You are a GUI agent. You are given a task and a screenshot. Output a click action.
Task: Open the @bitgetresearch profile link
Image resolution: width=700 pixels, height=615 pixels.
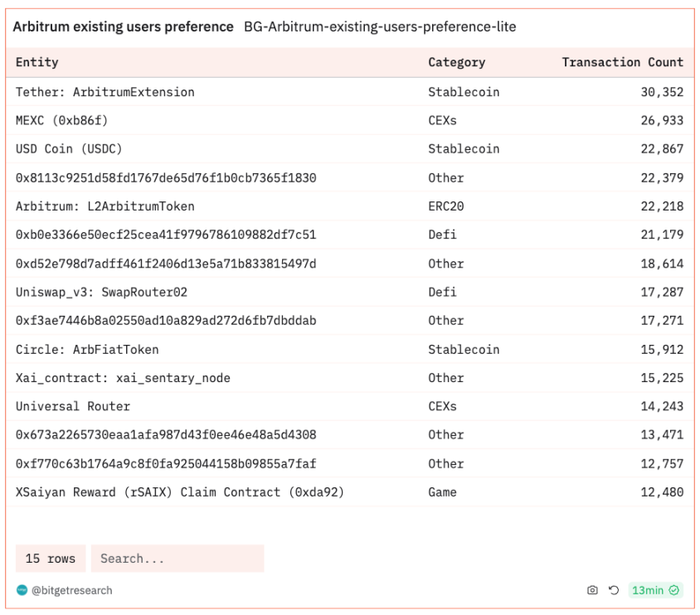click(72, 590)
